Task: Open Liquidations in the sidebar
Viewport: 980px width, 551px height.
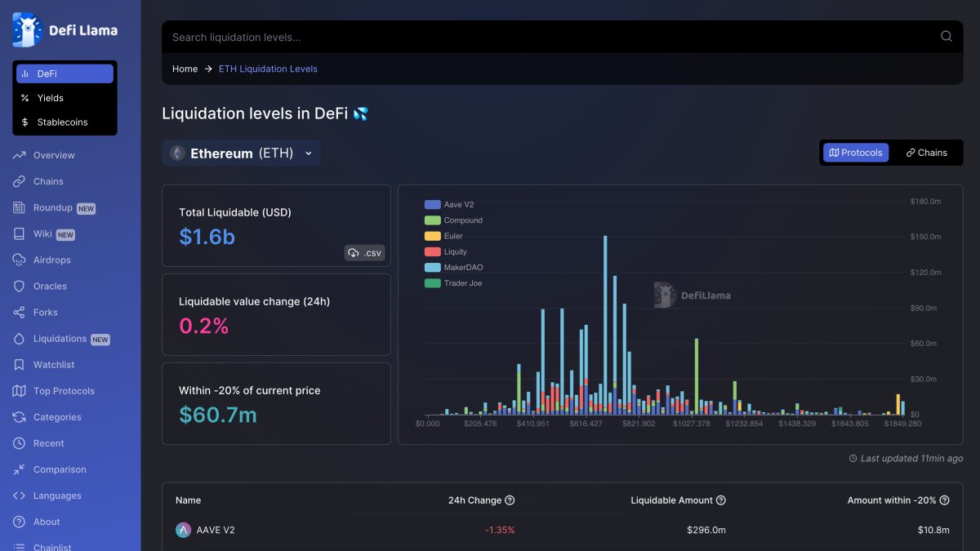Action: point(60,338)
